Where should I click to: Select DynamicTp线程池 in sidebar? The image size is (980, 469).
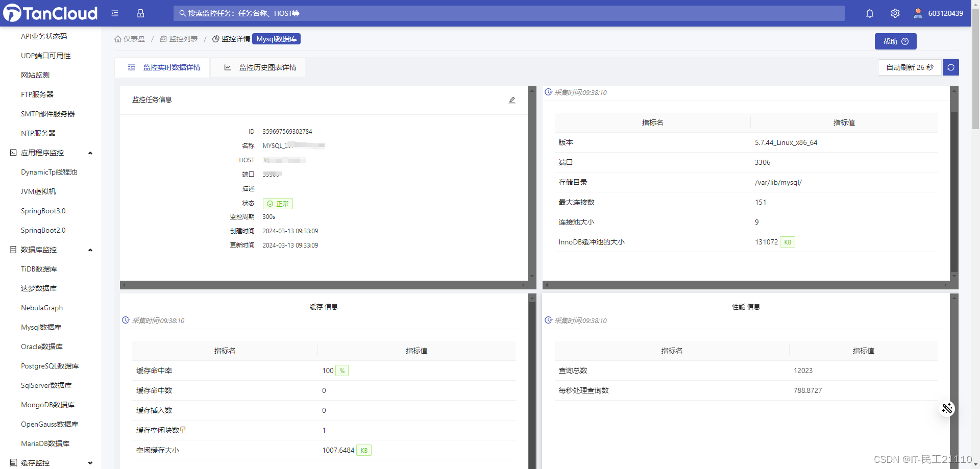49,172
